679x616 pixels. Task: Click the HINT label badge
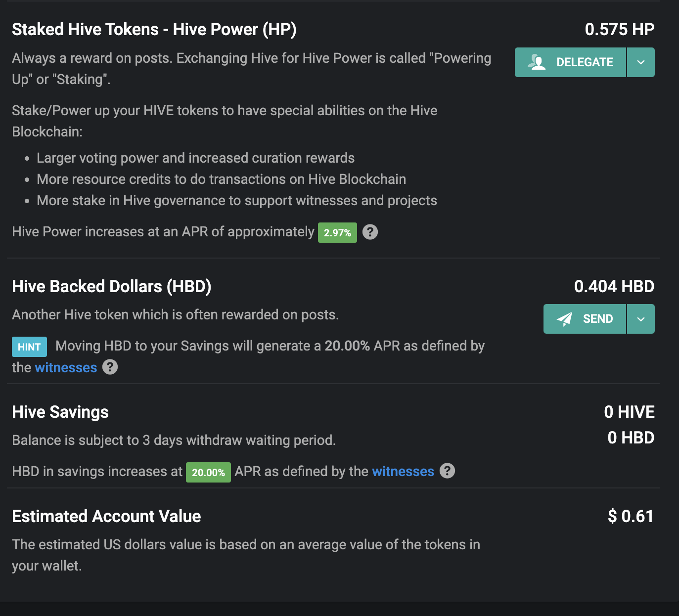29,347
